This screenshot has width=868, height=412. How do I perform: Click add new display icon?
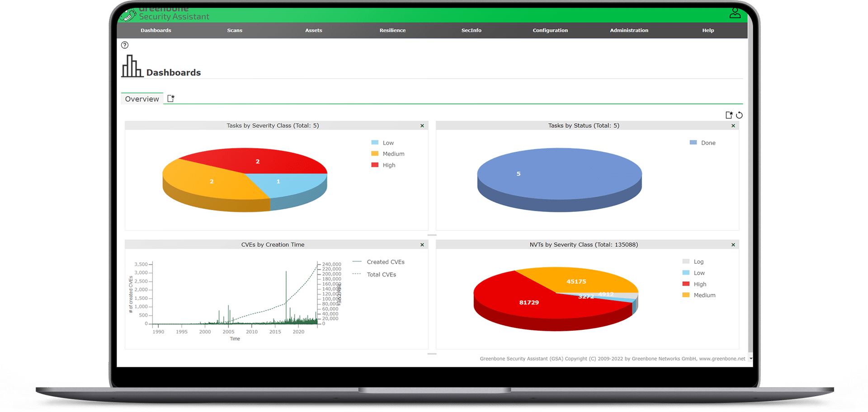pyautogui.click(x=729, y=115)
